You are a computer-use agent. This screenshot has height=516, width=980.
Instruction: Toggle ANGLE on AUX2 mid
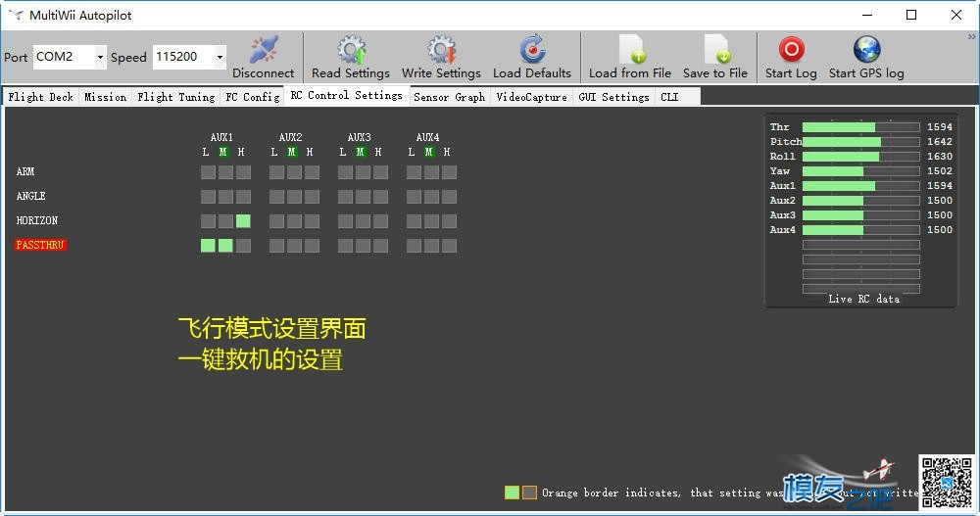pyautogui.click(x=294, y=197)
